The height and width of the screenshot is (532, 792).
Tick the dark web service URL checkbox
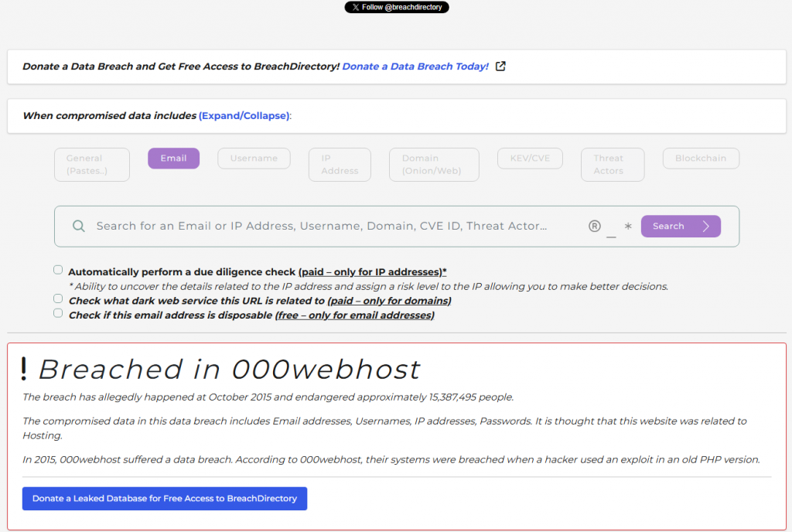click(58, 298)
